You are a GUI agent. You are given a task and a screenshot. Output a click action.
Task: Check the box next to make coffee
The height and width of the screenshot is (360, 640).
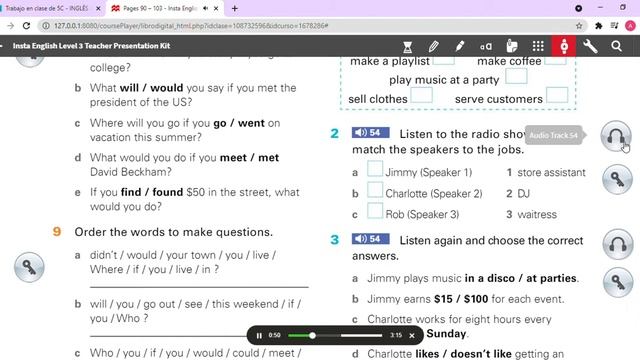pos(556,60)
